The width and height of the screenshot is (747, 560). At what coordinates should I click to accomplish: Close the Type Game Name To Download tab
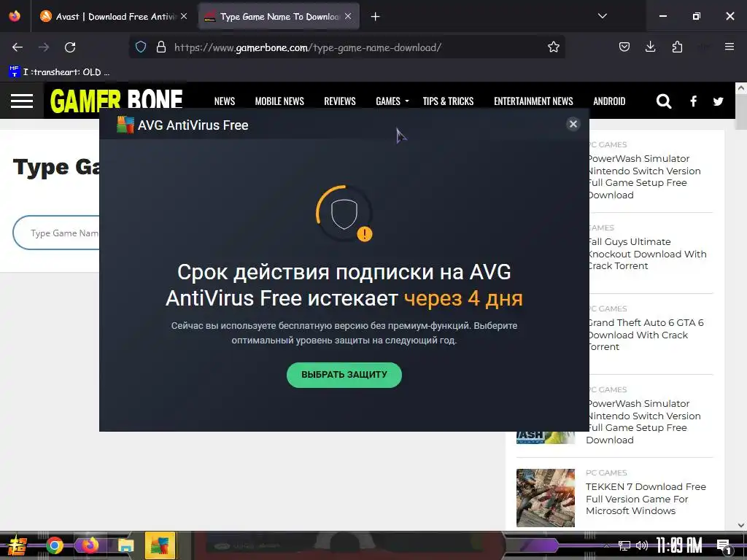pyautogui.click(x=348, y=16)
